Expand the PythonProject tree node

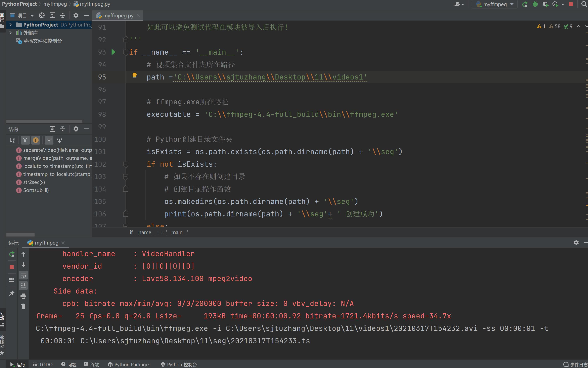10,24
